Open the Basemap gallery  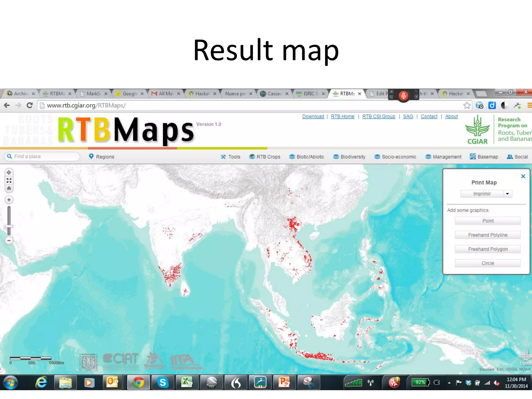[x=484, y=157]
